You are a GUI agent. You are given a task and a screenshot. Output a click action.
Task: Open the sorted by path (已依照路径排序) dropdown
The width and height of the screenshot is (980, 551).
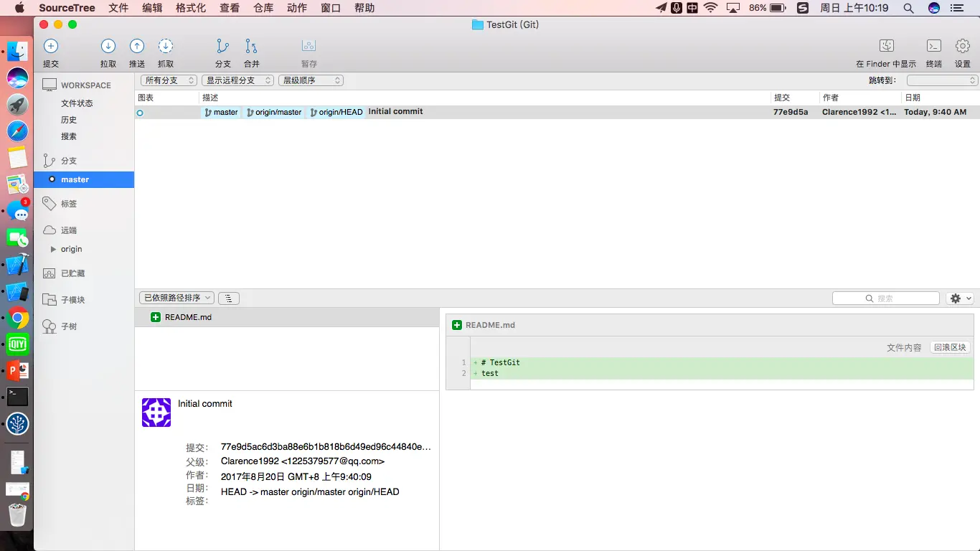(176, 298)
